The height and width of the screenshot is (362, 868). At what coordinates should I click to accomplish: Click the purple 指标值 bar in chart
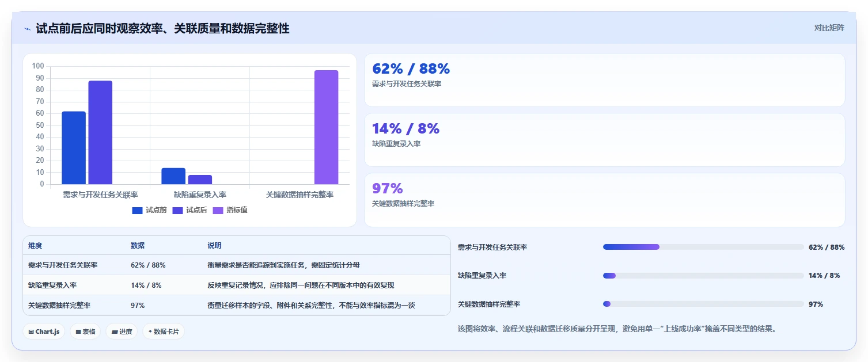pyautogui.click(x=326, y=127)
